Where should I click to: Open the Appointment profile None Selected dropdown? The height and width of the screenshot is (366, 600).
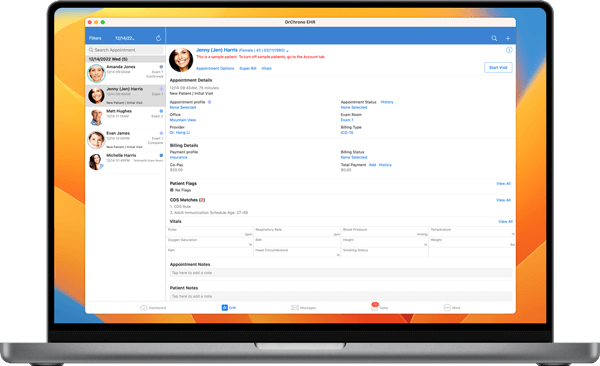(183, 108)
